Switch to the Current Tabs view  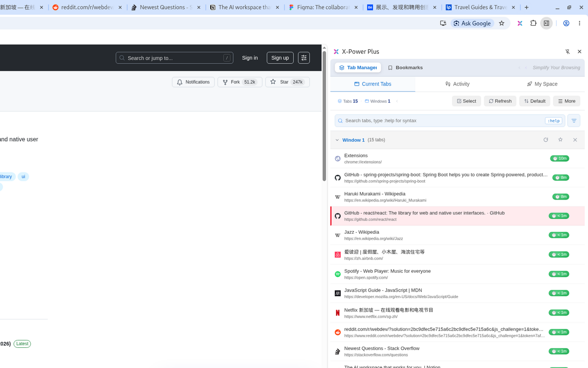[373, 84]
